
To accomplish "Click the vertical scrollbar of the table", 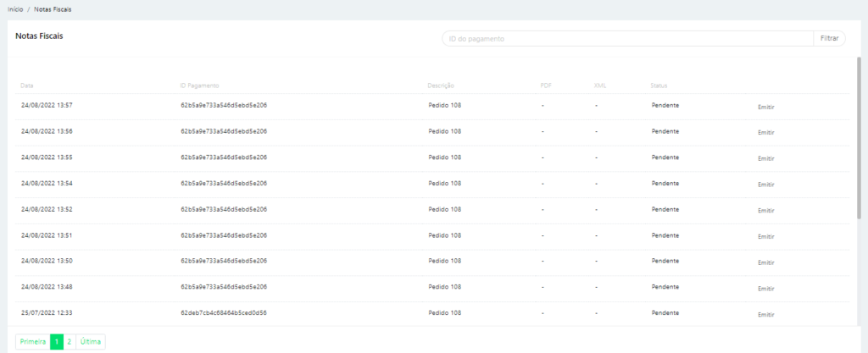I will [x=858, y=135].
